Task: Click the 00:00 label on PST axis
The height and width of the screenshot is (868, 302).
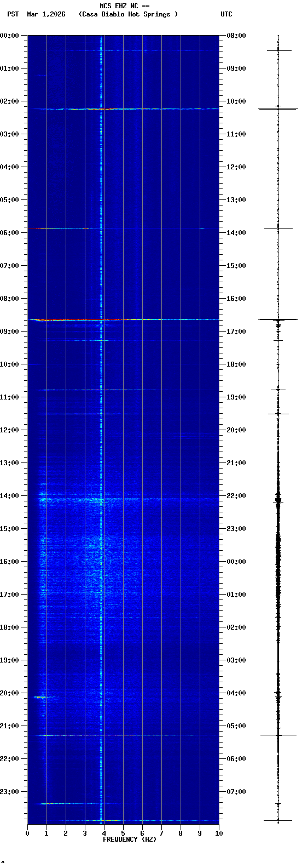Action: click(9, 36)
